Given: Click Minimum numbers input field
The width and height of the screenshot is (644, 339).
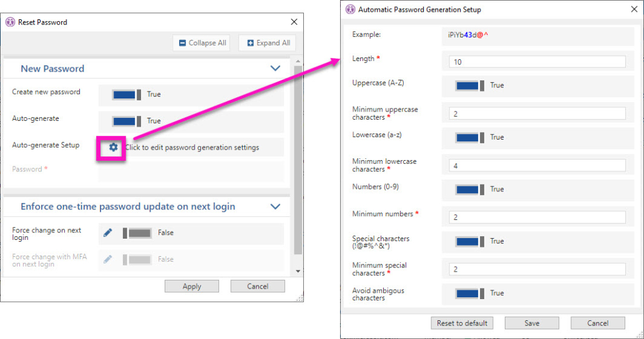Looking at the screenshot, I should 537,217.
